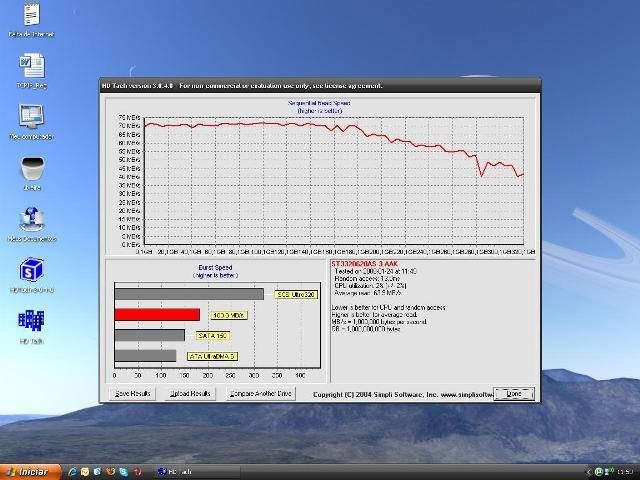
Task: Click the Upload Results button
Action: click(190, 393)
